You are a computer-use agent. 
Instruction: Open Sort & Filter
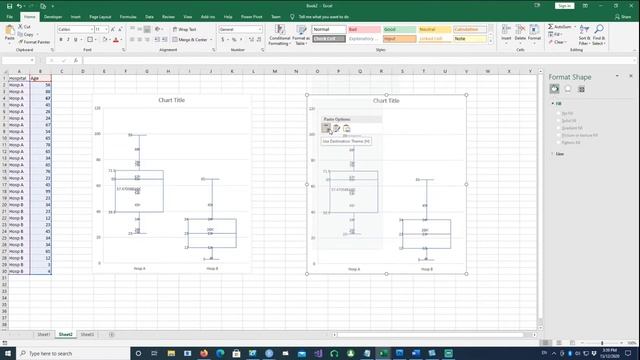coord(584,35)
